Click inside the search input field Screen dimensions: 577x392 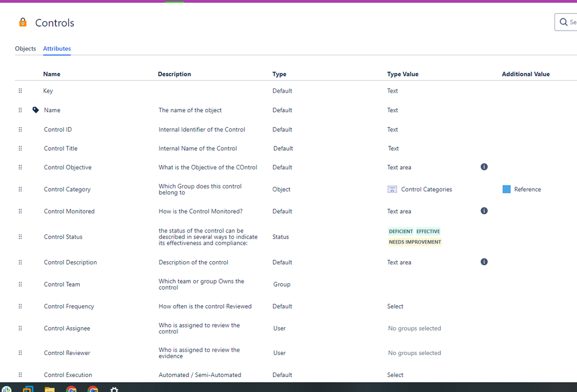[x=572, y=22]
